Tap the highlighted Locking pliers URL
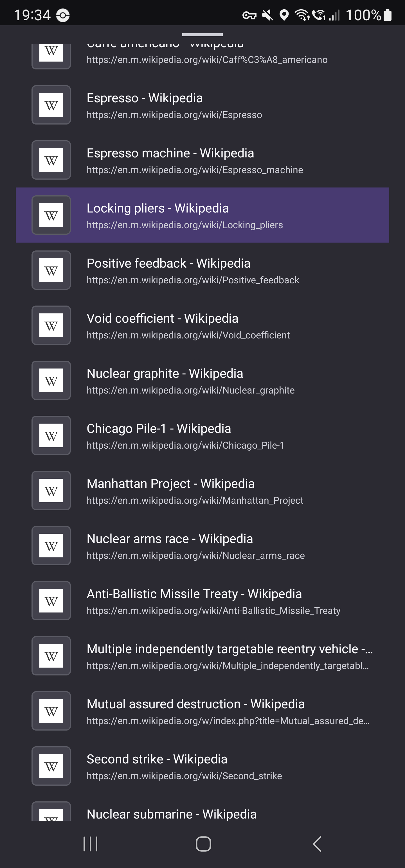The image size is (405, 868). pos(184,225)
